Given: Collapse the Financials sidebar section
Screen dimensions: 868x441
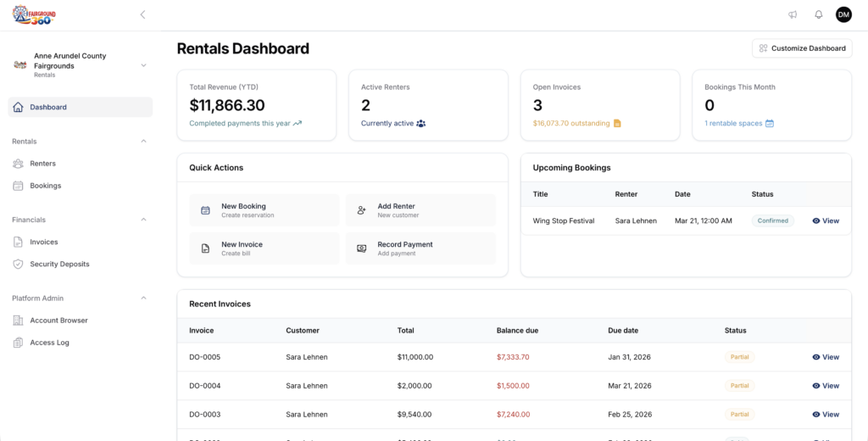Looking at the screenshot, I should pyautogui.click(x=143, y=220).
